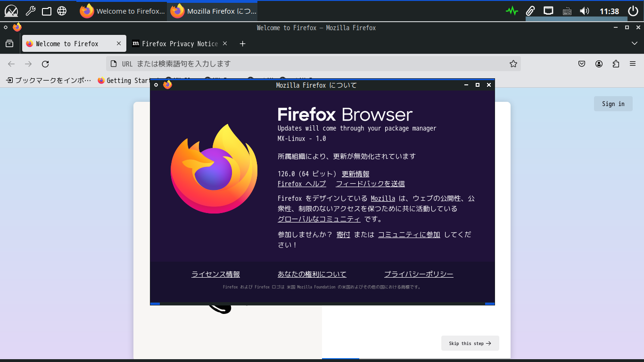This screenshot has height=362, width=644.
Task: Open the green system monitor tray icon
Action: [512, 11]
